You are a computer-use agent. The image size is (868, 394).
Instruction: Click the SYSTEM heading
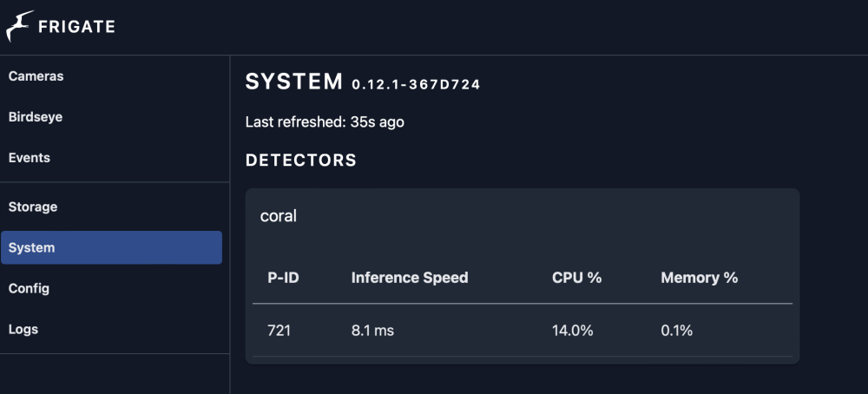294,82
